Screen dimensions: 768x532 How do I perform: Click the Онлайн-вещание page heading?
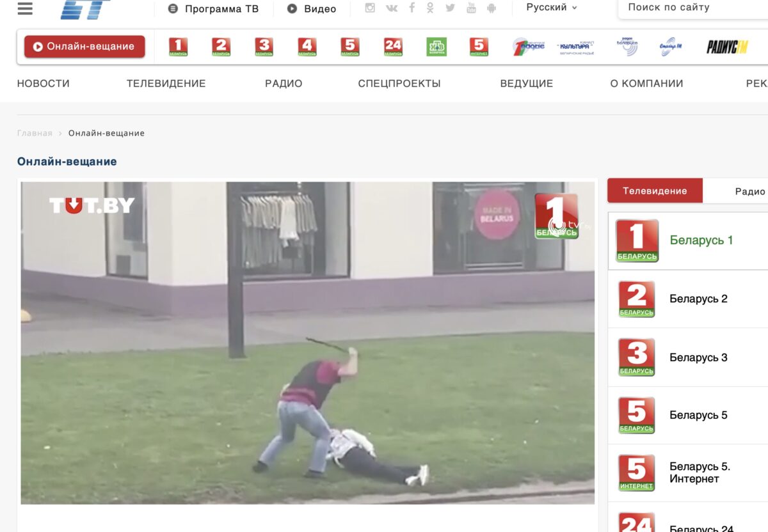tap(67, 162)
